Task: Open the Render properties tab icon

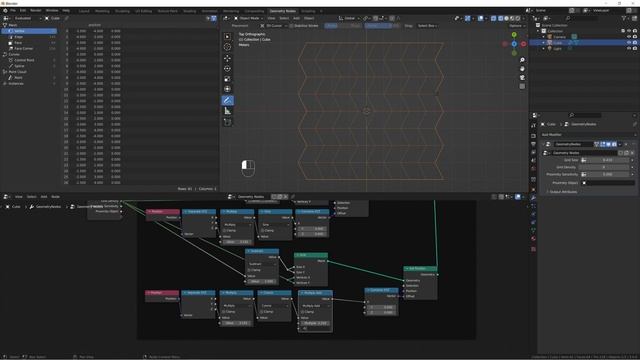Action: point(533,136)
